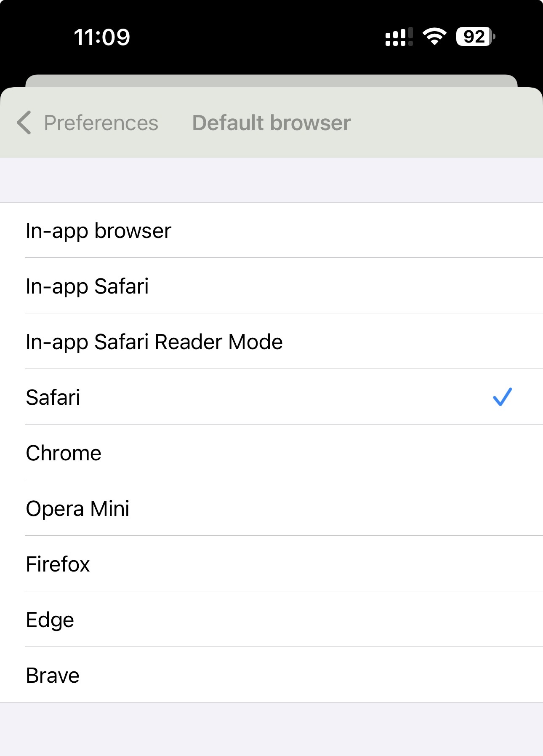543x756 pixels.
Task: Tap the cellular signal bars icon
Action: (399, 37)
